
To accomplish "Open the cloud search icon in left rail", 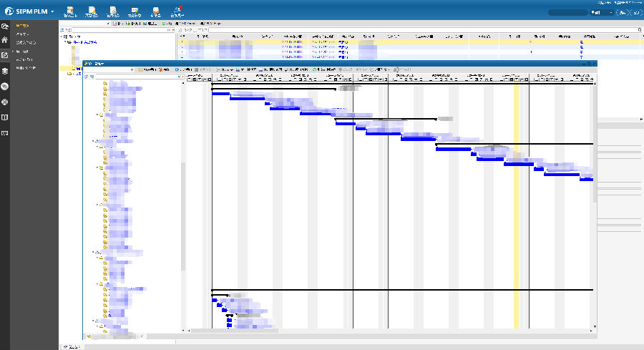I will (x=5, y=26).
